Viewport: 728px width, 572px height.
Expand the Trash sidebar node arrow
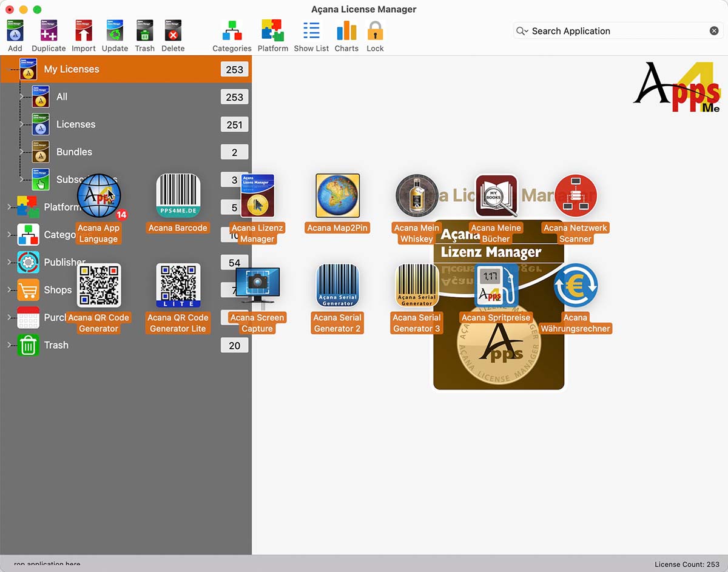point(9,345)
